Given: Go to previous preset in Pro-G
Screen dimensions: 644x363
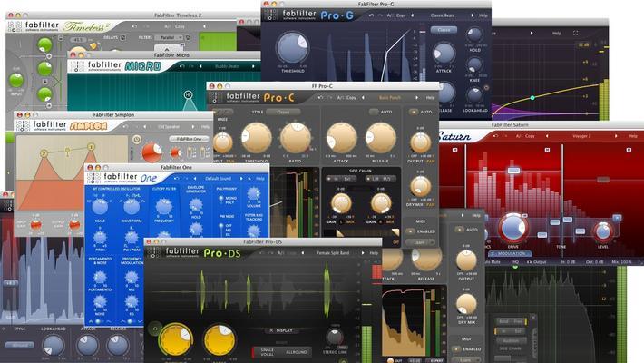Looking at the screenshot, I should click(x=413, y=15).
